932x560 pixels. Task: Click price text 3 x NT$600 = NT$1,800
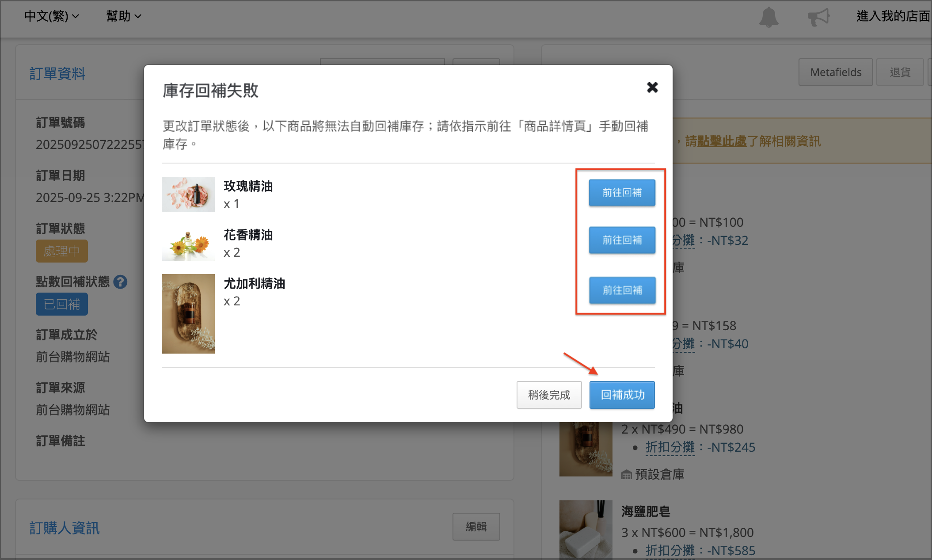(x=688, y=533)
